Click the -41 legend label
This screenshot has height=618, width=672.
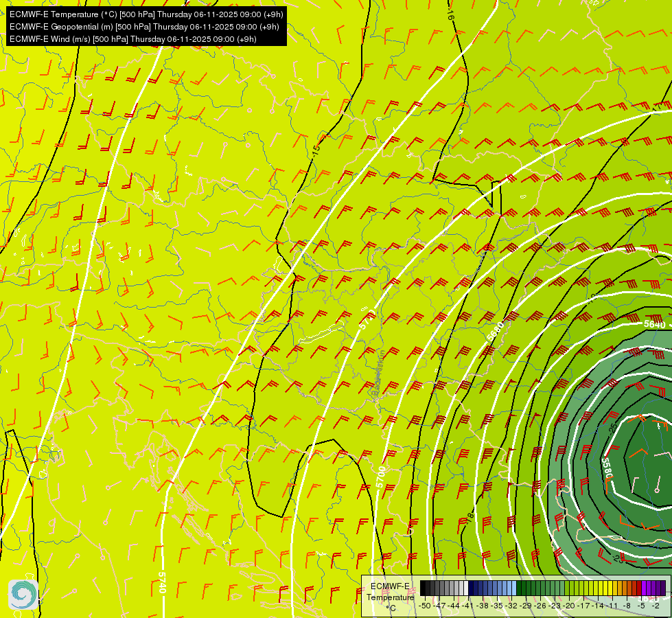click(467, 606)
